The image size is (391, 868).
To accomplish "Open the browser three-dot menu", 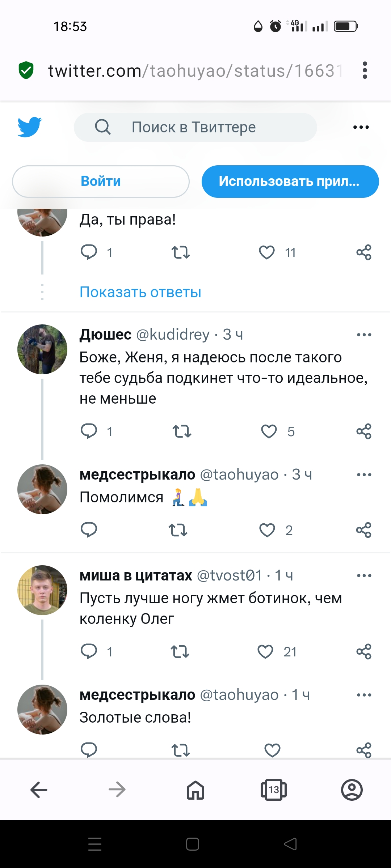I will [365, 70].
